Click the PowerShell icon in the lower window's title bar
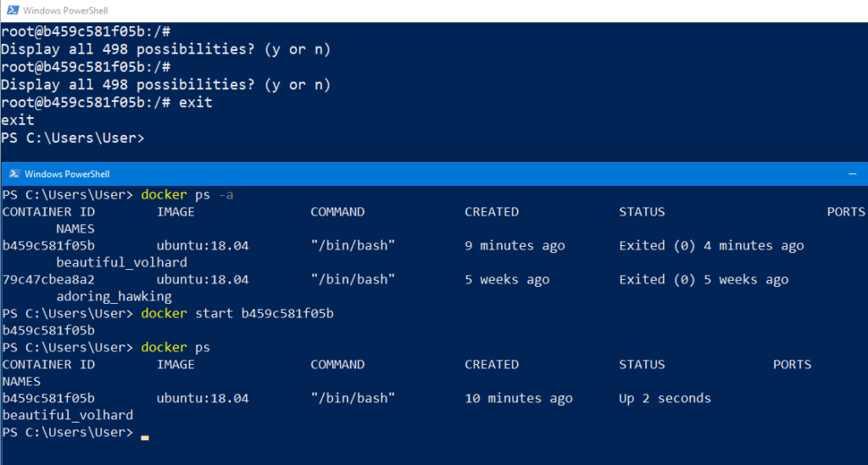The width and height of the screenshot is (868, 465). [12, 174]
